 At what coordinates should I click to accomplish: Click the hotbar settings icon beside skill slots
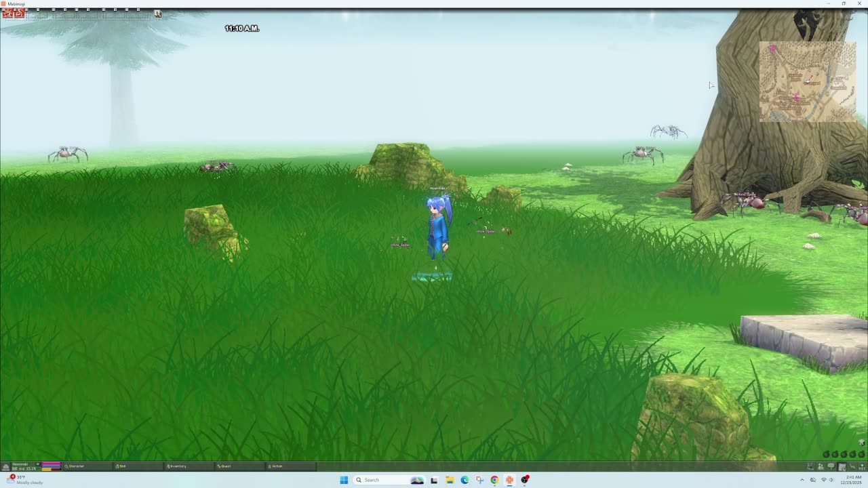coord(158,13)
